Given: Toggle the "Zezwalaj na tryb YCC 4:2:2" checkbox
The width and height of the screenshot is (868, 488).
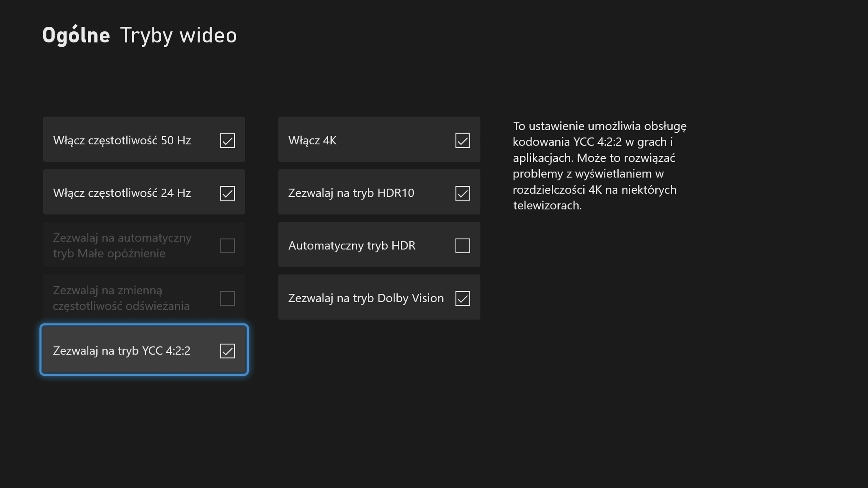Looking at the screenshot, I should [227, 351].
